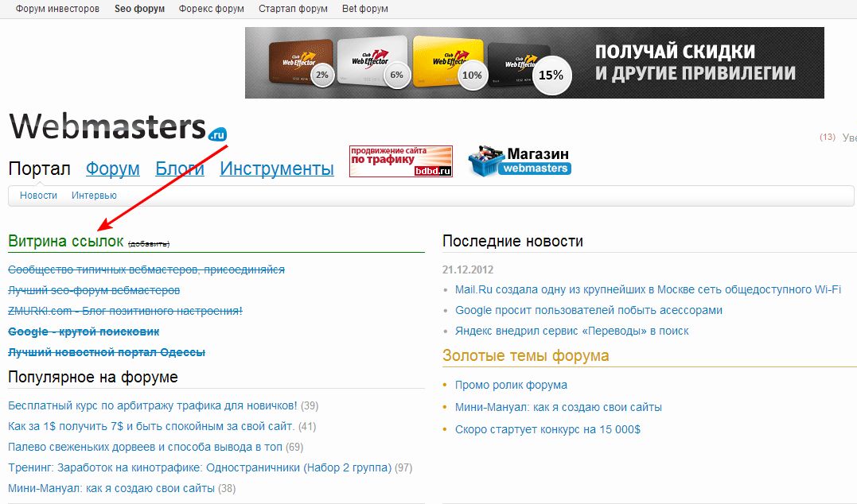Click the Bet форум top link
Image resolution: width=857 pixels, height=504 pixels.
(365, 10)
